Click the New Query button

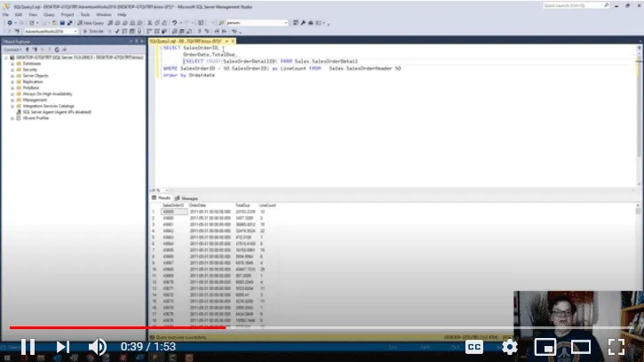point(91,23)
